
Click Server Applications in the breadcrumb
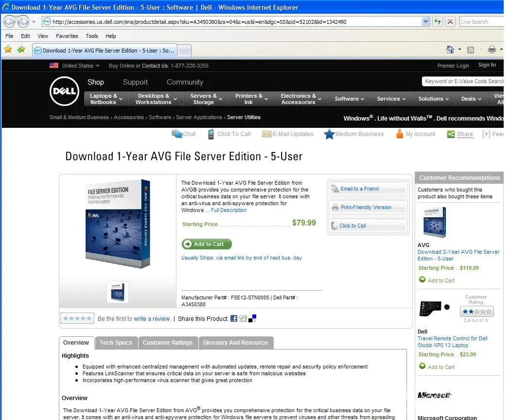199,117
